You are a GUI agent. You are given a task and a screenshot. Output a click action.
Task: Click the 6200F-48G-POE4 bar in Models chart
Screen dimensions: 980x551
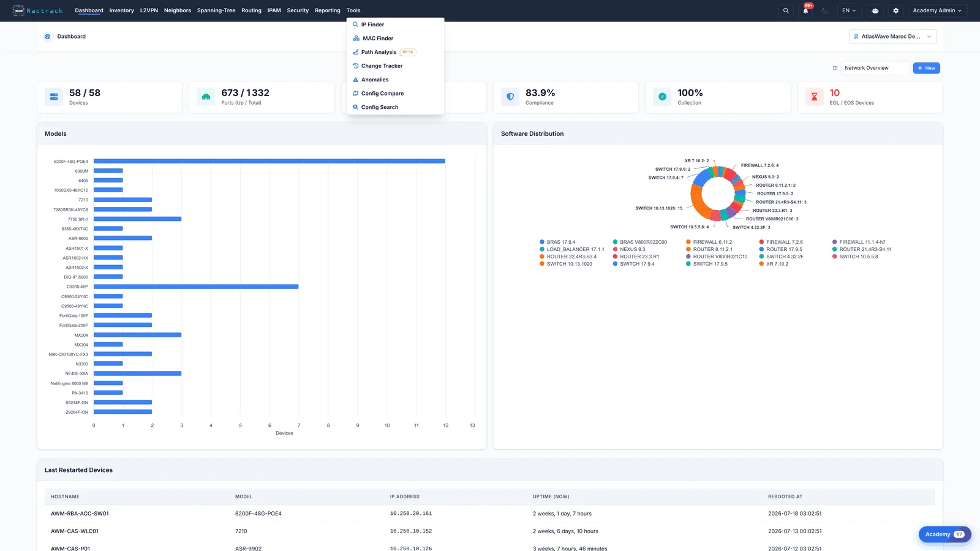269,161
